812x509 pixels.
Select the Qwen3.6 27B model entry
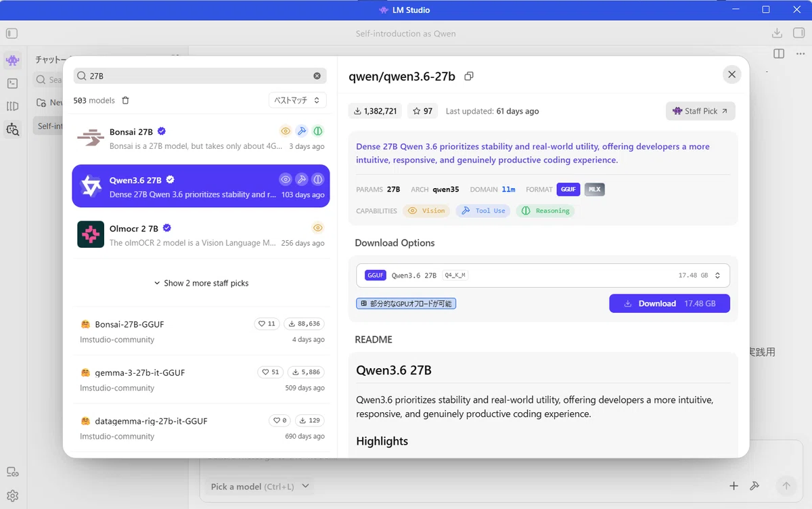[201, 186]
